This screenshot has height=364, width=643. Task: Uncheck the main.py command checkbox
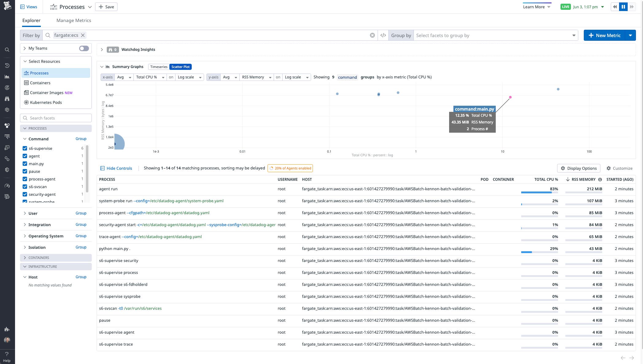pyautogui.click(x=25, y=164)
